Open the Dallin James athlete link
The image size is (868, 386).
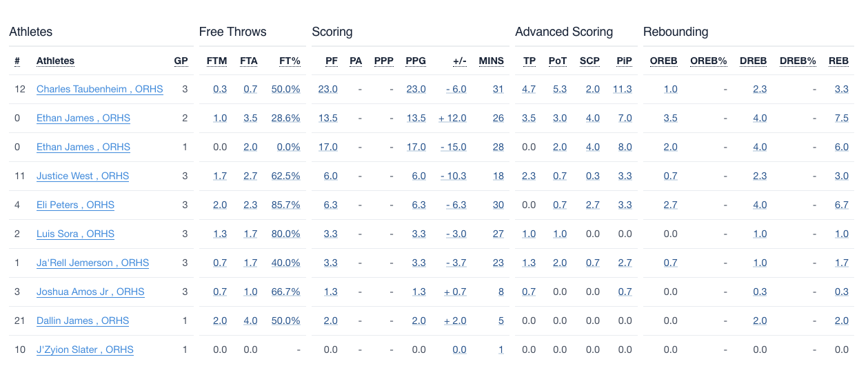pyautogui.click(x=82, y=321)
